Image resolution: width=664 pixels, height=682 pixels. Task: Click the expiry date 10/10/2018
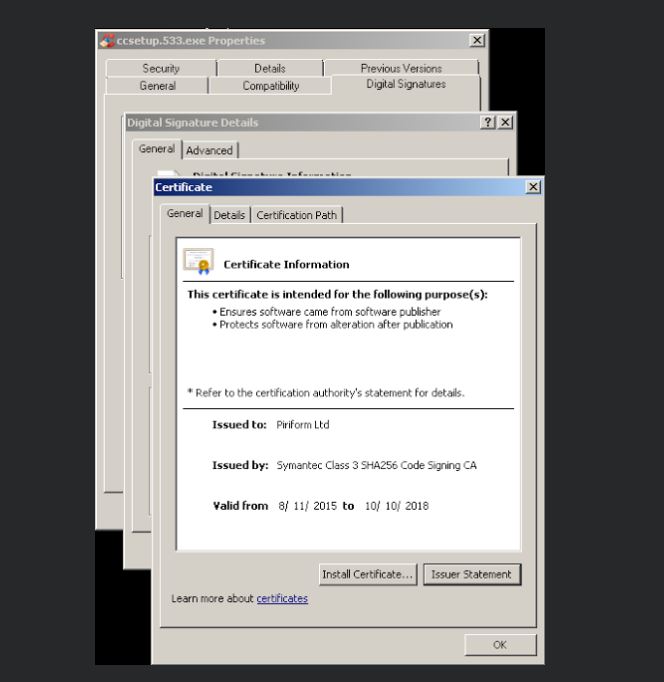click(x=397, y=506)
